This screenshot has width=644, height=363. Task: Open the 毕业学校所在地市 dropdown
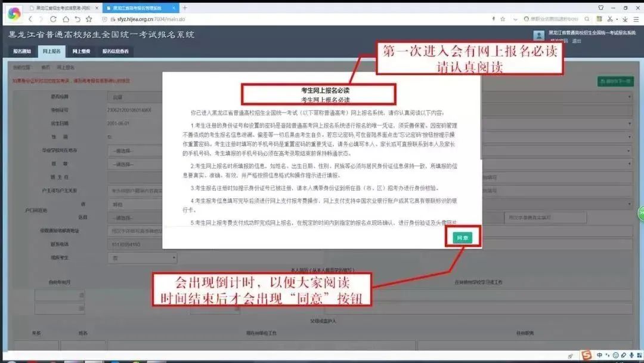[x=135, y=151]
